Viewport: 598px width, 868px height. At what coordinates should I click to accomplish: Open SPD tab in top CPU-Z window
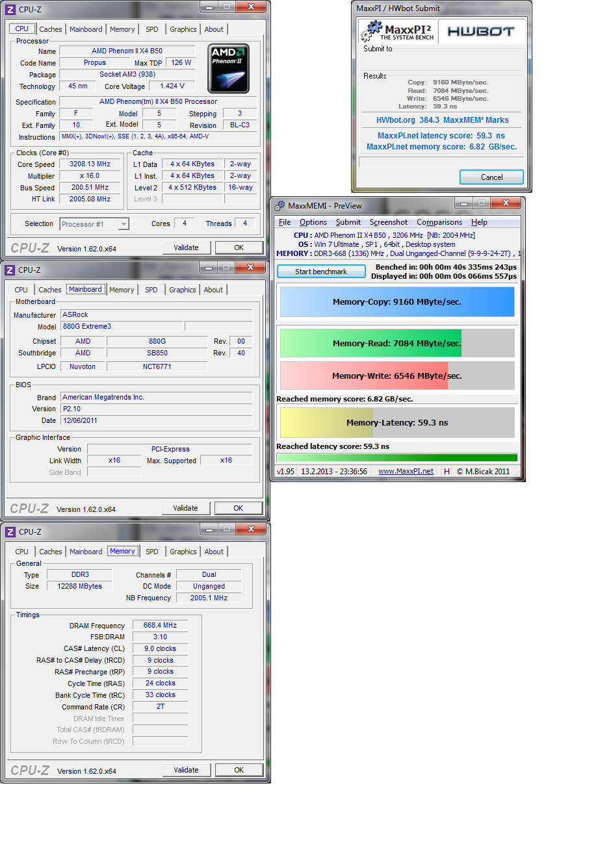click(x=152, y=29)
